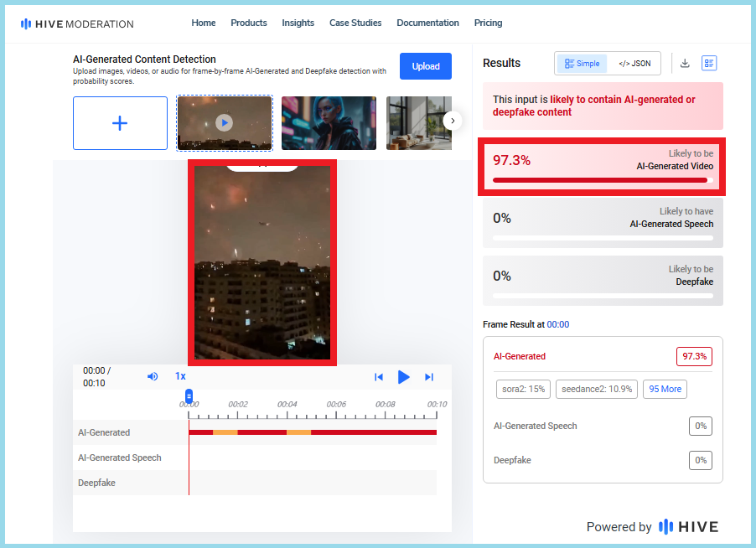Screen dimensions: 756x548
Task: Click the blue timeline playhead marker
Action: pos(189,396)
